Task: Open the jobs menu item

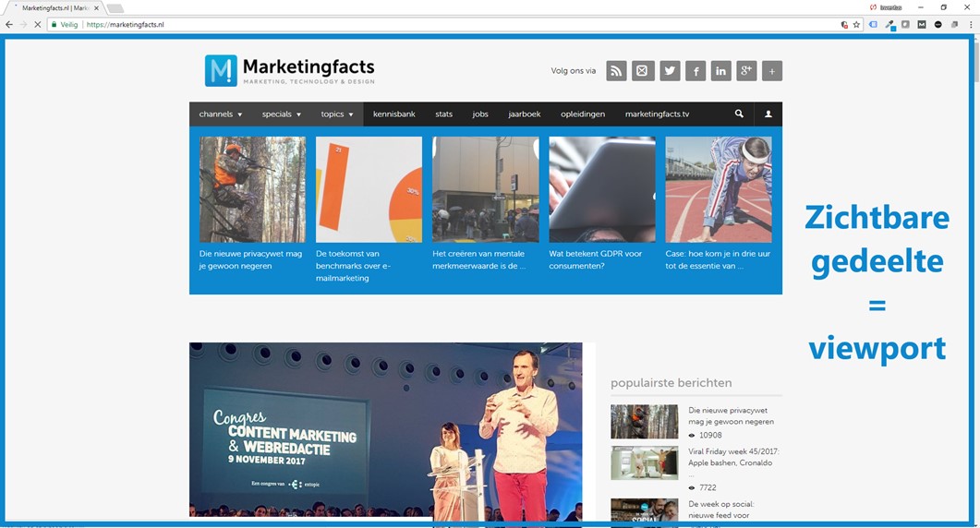Action: click(480, 114)
